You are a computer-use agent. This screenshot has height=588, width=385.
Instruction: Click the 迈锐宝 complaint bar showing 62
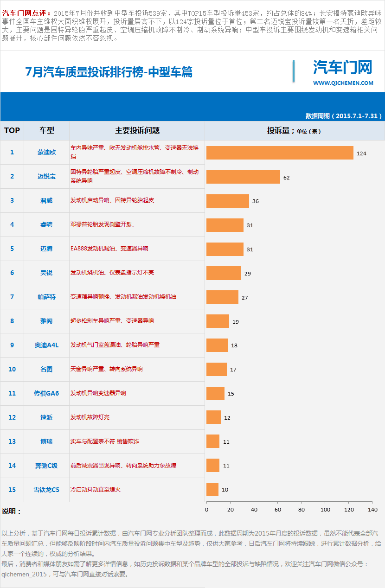pyautogui.click(x=243, y=177)
